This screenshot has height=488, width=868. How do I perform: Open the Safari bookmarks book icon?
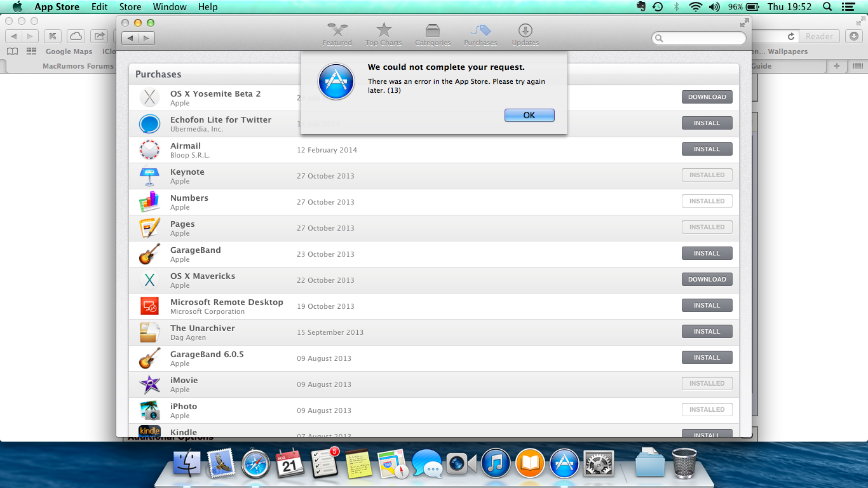[12, 51]
